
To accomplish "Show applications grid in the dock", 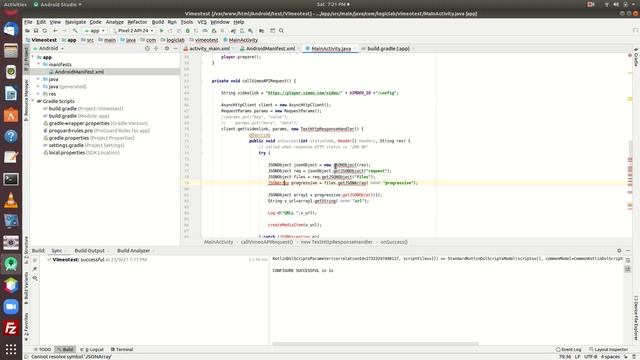I will tap(11, 349).
